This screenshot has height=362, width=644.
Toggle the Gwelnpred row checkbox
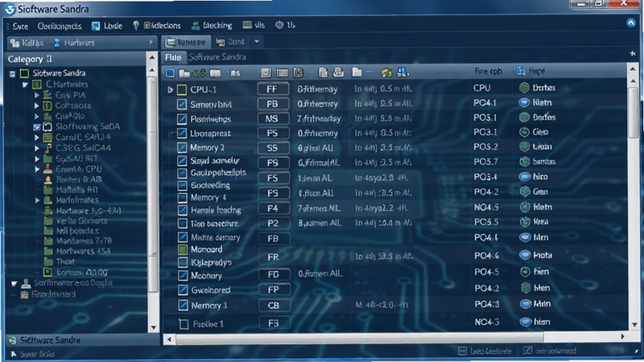pyautogui.click(x=183, y=290)
